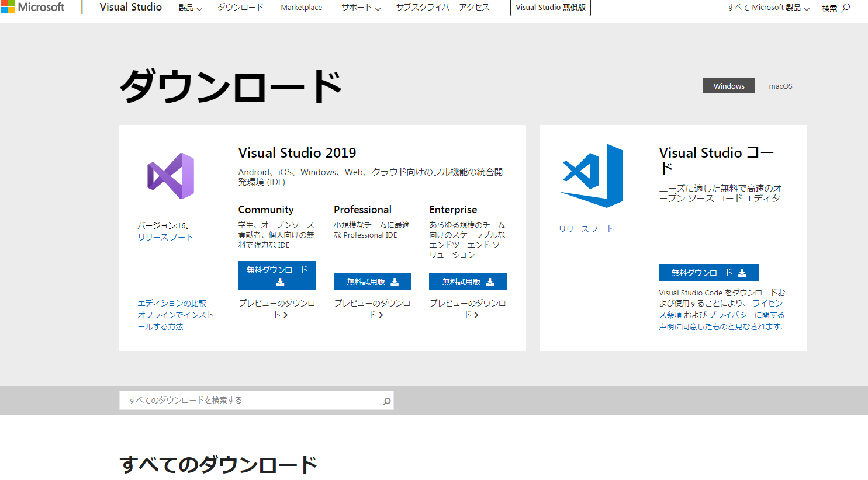Image resolution: width=868 pixels, height=480 pixels.
Task: Expand the サポート dropdown menu
Action: [361, 8]
